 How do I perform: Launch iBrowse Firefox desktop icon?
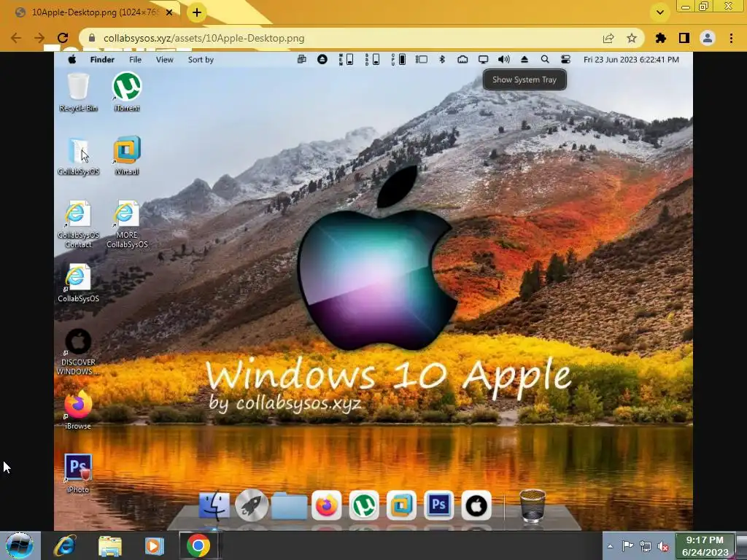coord(78,410)
